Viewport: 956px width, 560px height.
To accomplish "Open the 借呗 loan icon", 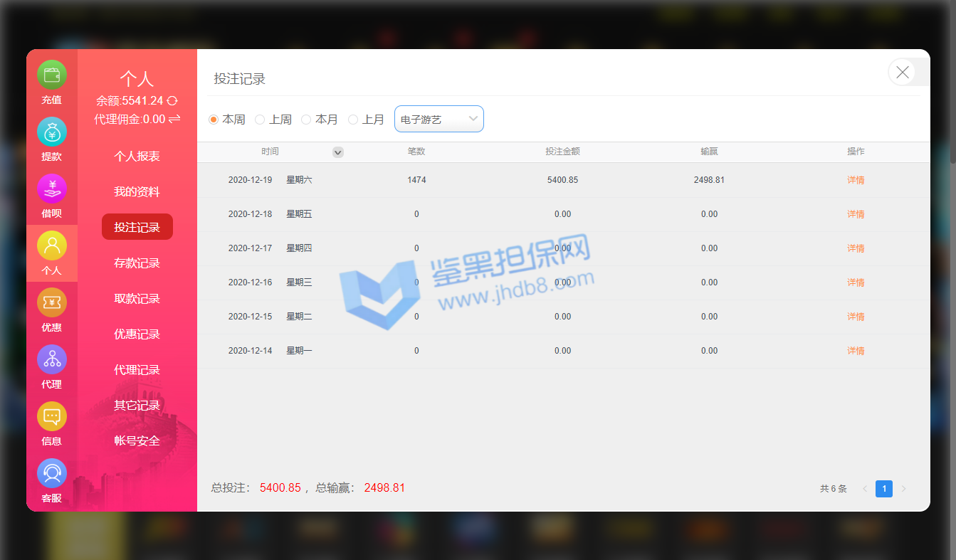I will (x=51, y=189).
